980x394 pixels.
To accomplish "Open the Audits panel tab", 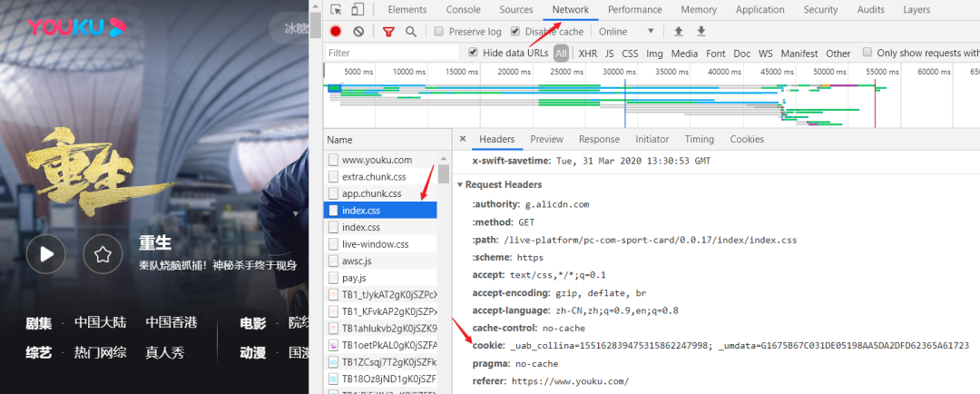I will (x=870, y=9).
